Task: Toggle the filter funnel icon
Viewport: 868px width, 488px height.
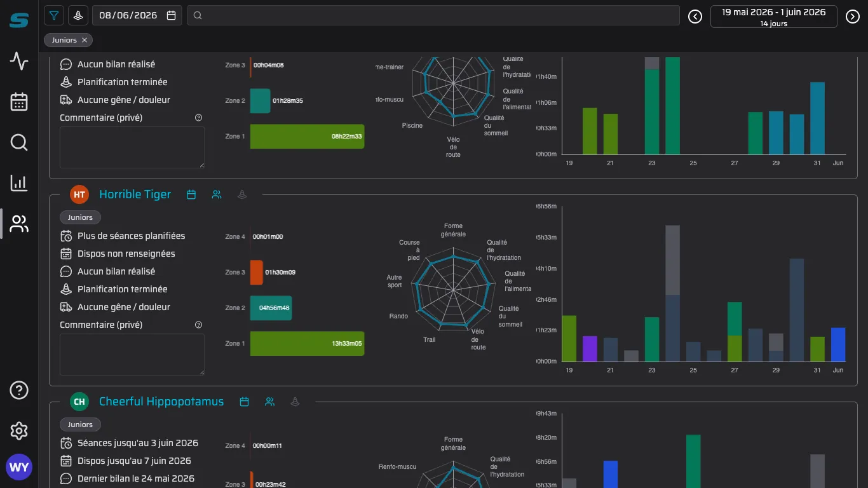Action: coord(54,15)
